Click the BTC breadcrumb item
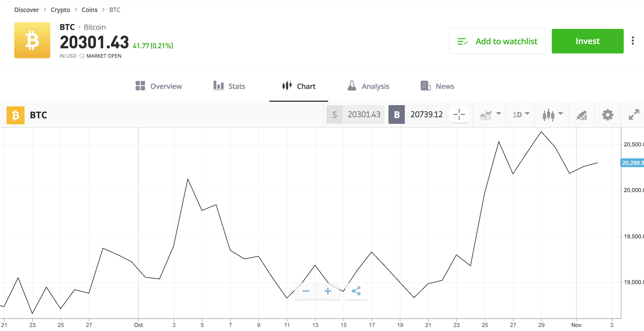Viewport: 644px width, 331px height. (x=115, y=10)
